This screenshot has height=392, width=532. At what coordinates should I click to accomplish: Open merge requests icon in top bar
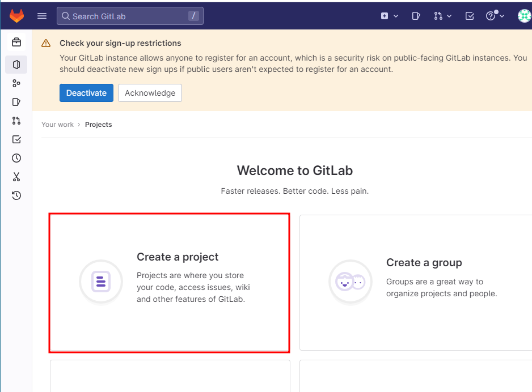pos(438,16)
